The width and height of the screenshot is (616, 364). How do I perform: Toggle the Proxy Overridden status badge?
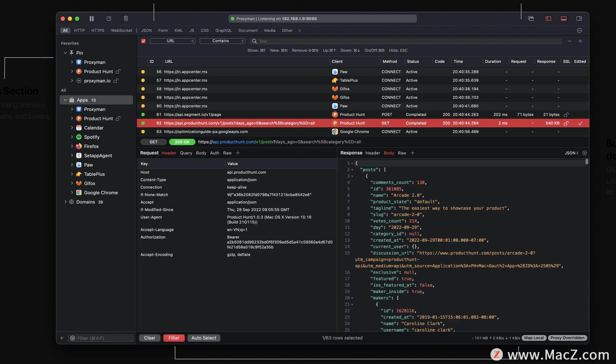[x=567, y=338]
